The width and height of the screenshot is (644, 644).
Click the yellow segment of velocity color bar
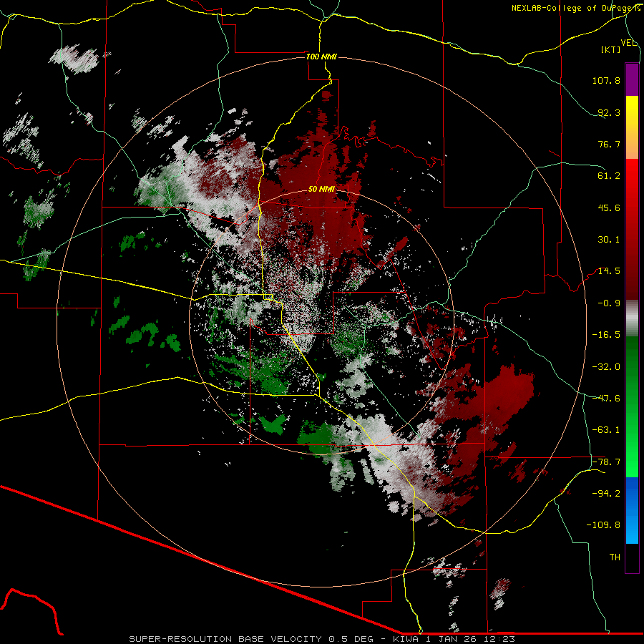tap(632, 112)
